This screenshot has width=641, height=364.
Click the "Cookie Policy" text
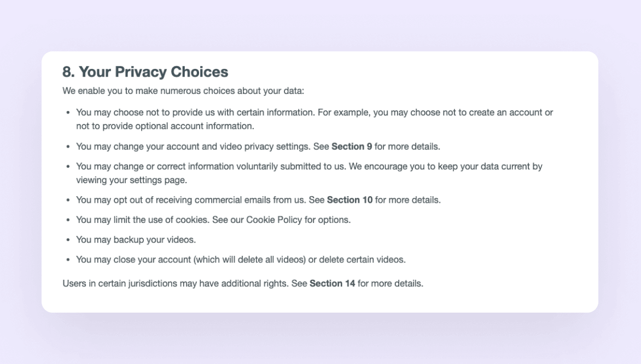tap(272, 220)
